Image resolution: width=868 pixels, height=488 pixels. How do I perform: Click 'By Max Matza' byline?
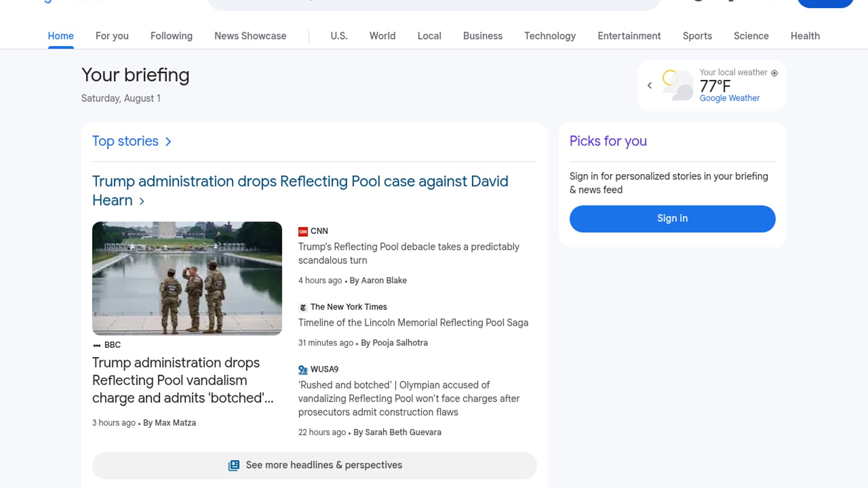pyautogui.click(x=170, y=423)
